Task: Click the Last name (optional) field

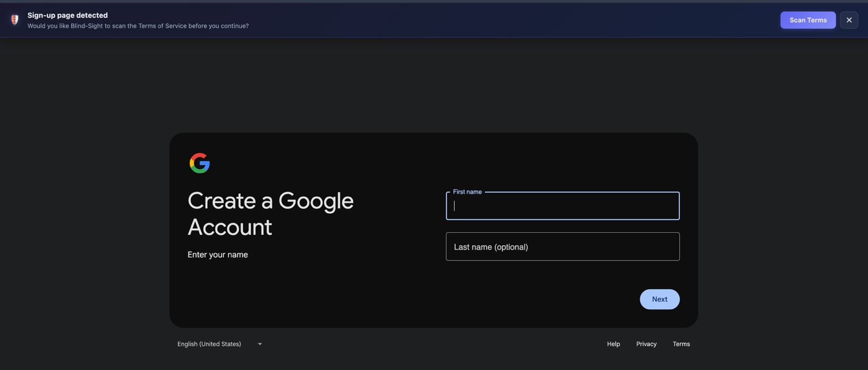Action: tap(563, 247)
